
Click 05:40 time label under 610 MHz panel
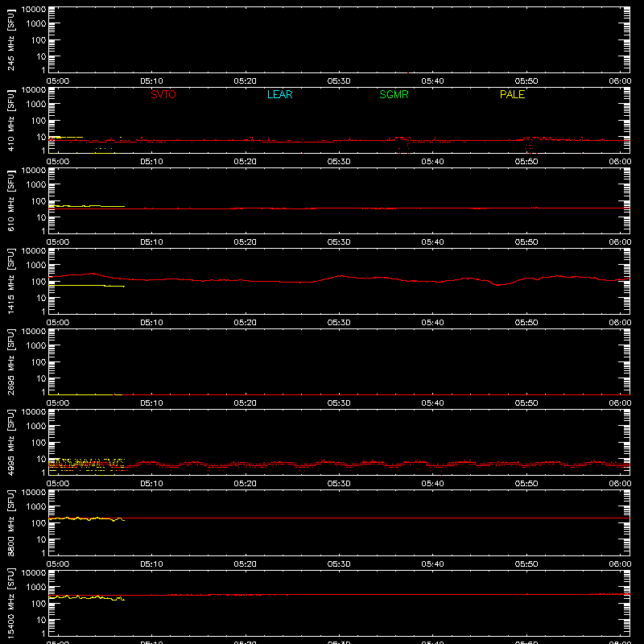pyautogui.click(x=432, y=242)
